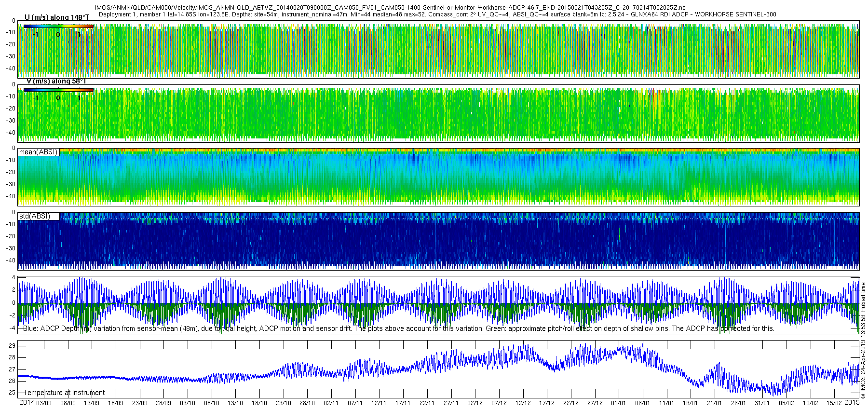
Task: Click the '2014' year label
Action: (x=27, y=402)
